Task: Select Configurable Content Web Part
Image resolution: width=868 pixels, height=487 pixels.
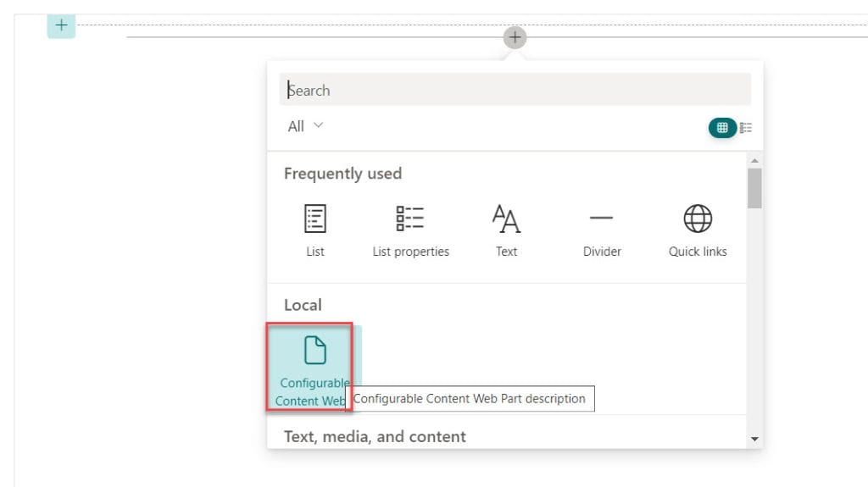Action: pos(314,368)
